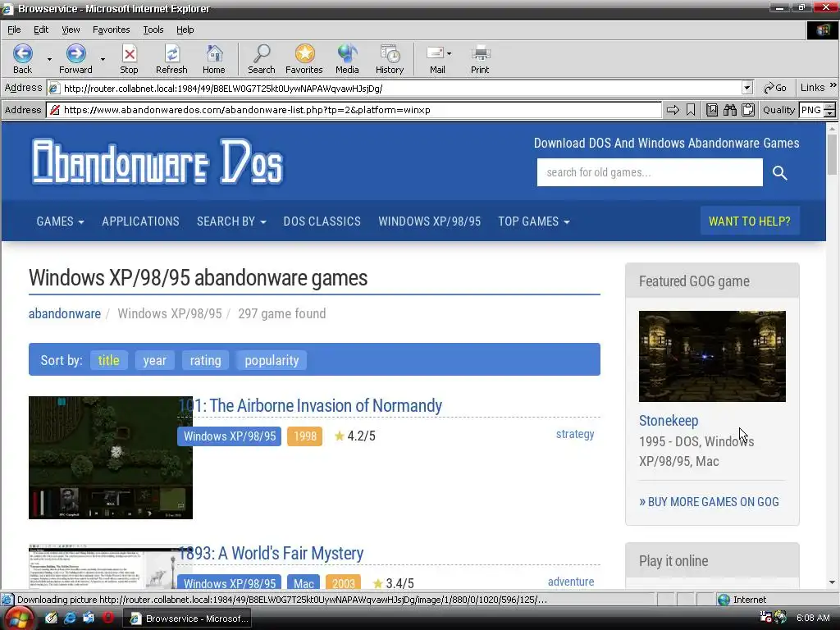
Task: Open the Edit menu
Action: point(41,30)
